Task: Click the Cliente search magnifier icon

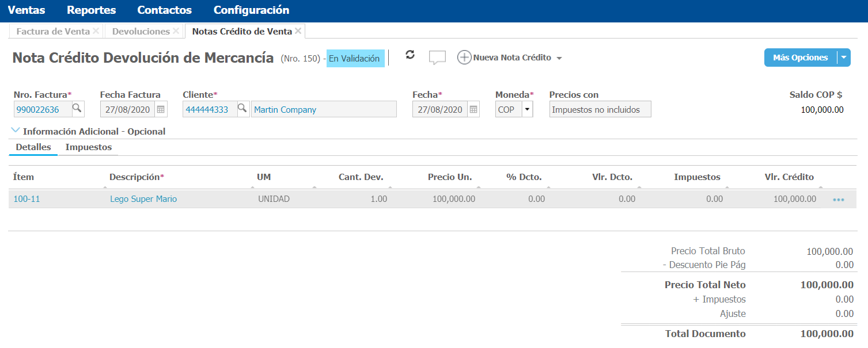Action: 242,109
